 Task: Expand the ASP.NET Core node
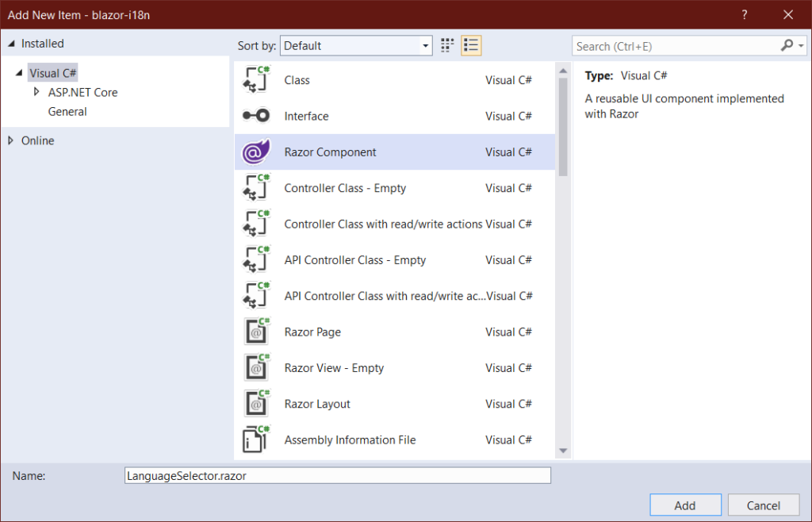(36, 92)
